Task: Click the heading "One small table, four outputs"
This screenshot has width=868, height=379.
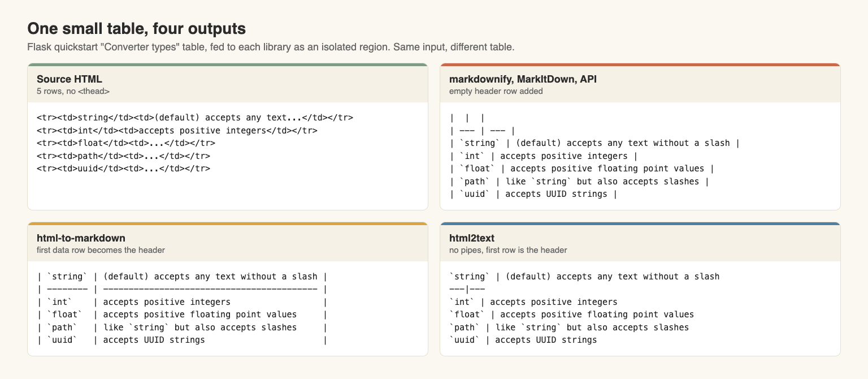Action: [x=136, y=29]
